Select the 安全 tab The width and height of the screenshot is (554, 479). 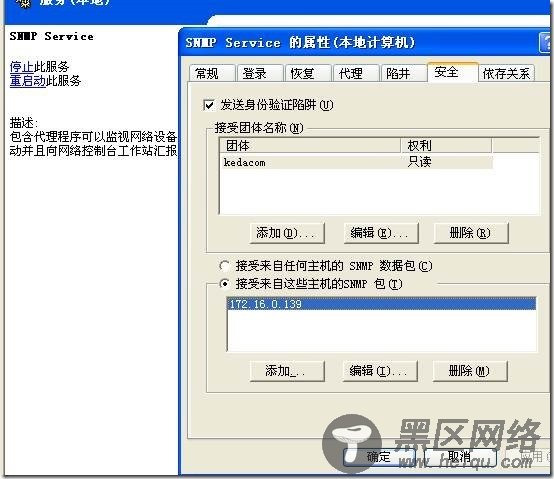coord(453,72)
